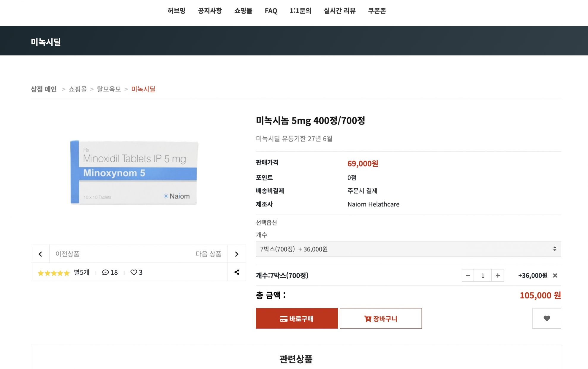
Task: Open the FAQ menu item
Action: point(271,11)
